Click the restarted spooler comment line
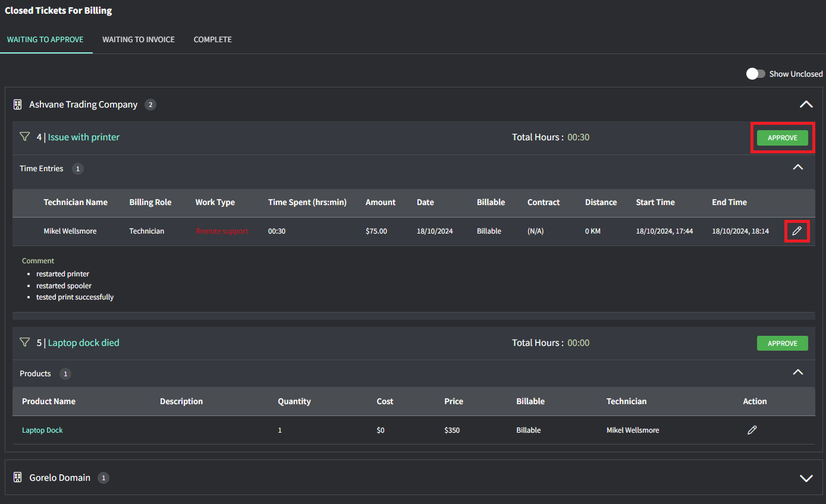Image resolution: width=826 pixels, height=504 pixels. click(x=64, y=286)
